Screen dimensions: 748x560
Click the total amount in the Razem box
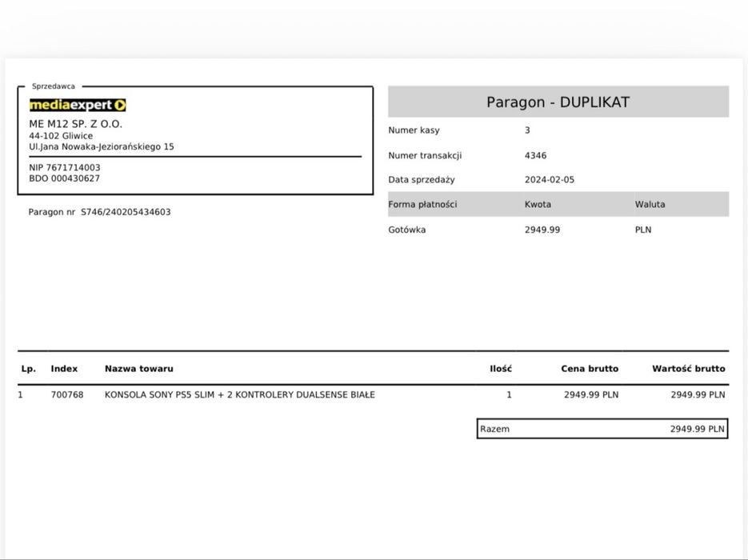[697, 429]
